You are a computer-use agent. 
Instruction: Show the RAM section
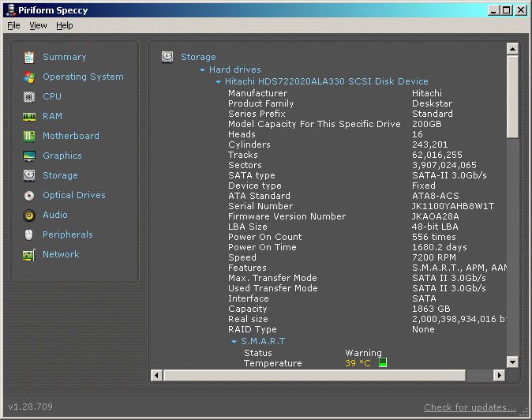(52, 116)
